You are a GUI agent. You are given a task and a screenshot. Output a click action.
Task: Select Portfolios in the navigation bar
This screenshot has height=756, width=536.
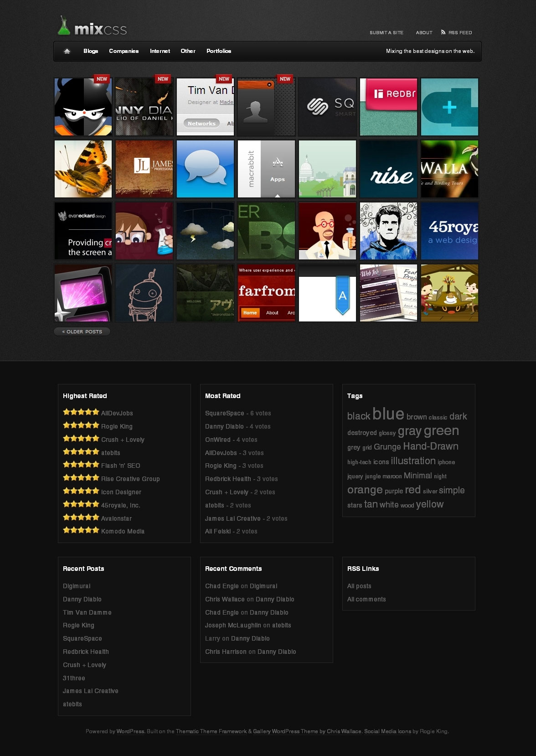tap(219, 51)
